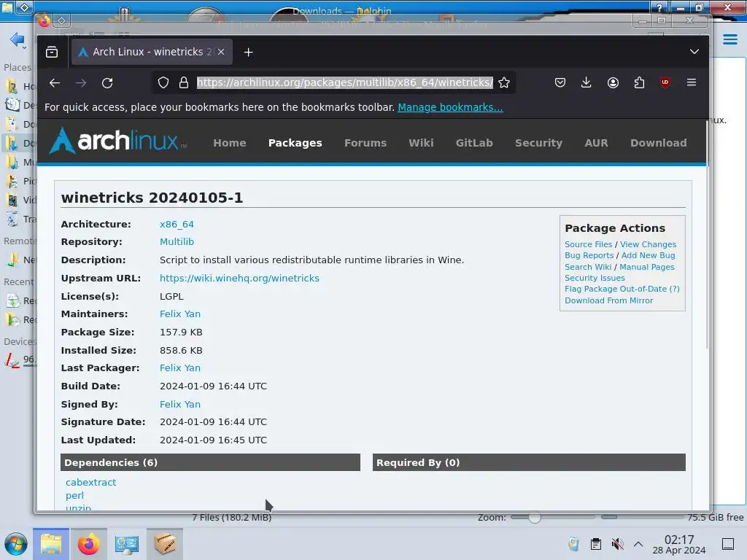Screen dimensions: 747x560
Task: Save page to Pocket icon
Action: (x=560, y=82)
